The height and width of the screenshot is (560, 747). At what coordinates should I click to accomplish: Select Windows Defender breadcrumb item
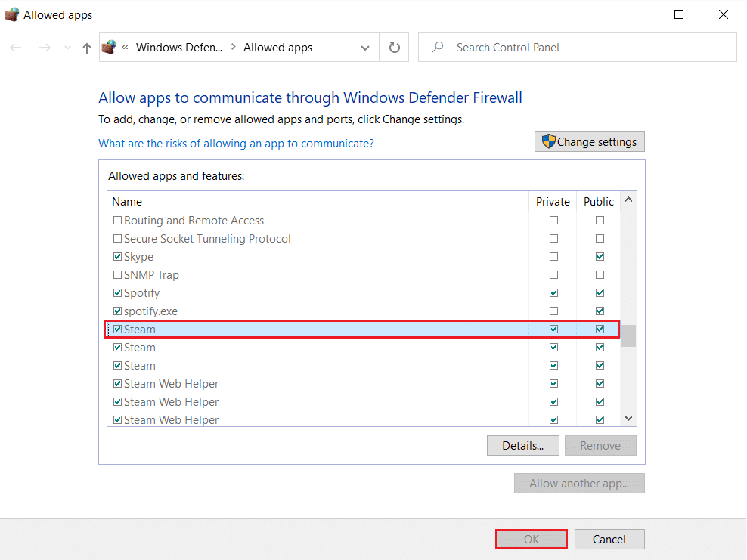tap(179, 48)
